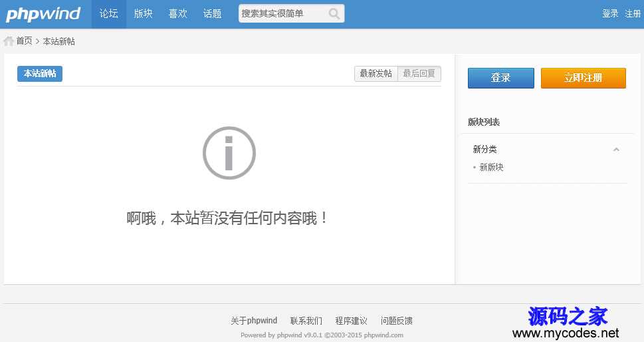Click the blue 登录 button in sidebar
The image size is (644, 342).
click(501, 78)
